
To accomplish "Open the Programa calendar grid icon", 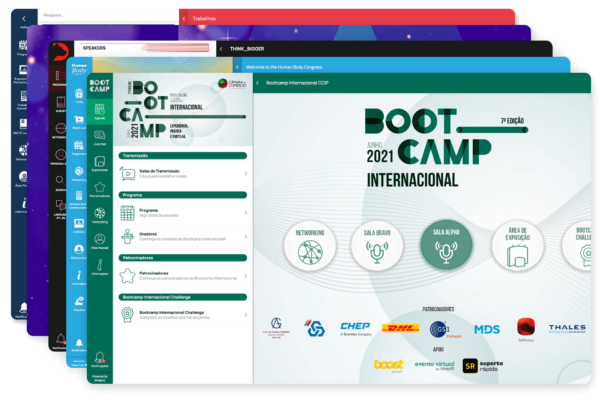I will click(127, 213).
